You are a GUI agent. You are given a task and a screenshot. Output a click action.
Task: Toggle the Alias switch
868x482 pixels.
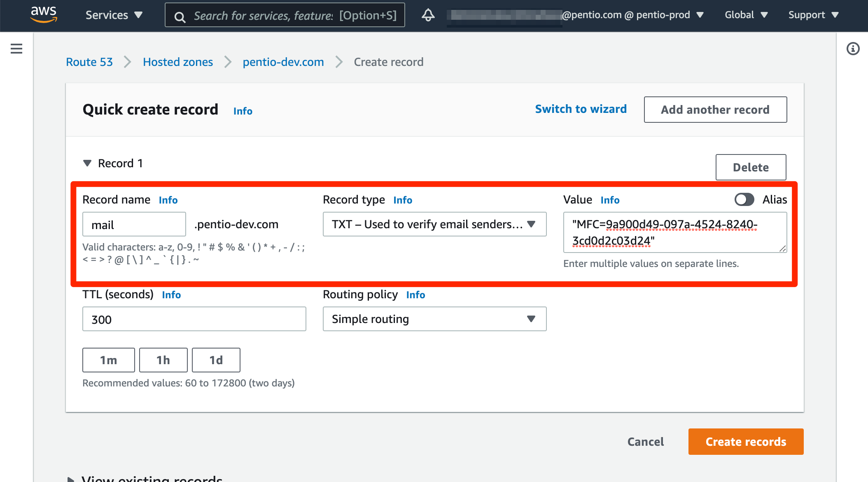[744, 199]
